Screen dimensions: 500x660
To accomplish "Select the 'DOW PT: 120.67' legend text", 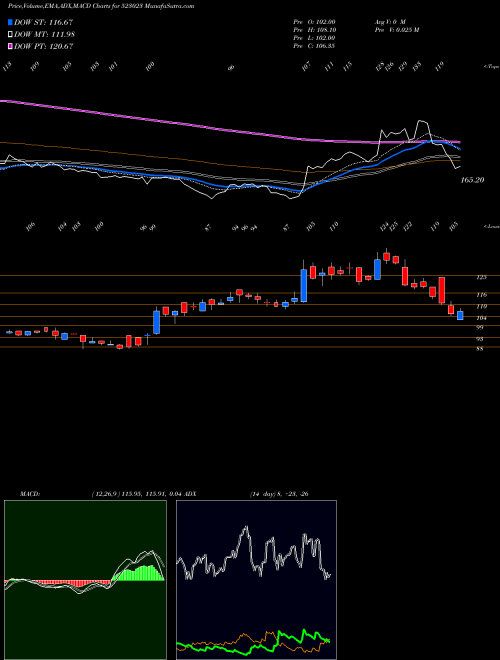I will click(x=44, y=46).
